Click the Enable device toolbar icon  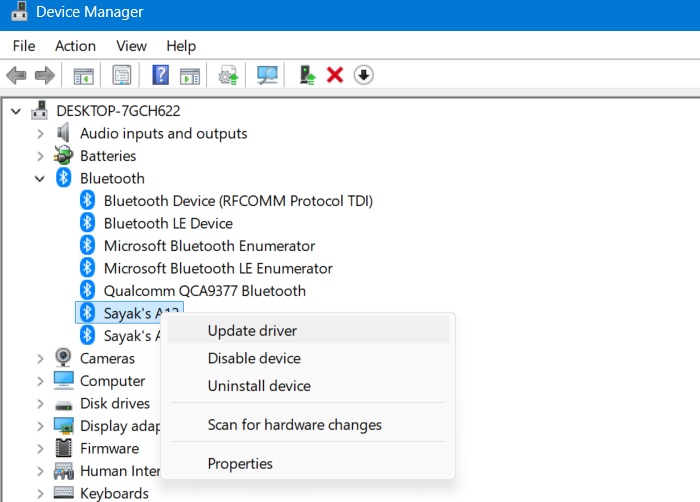(307, 75)
